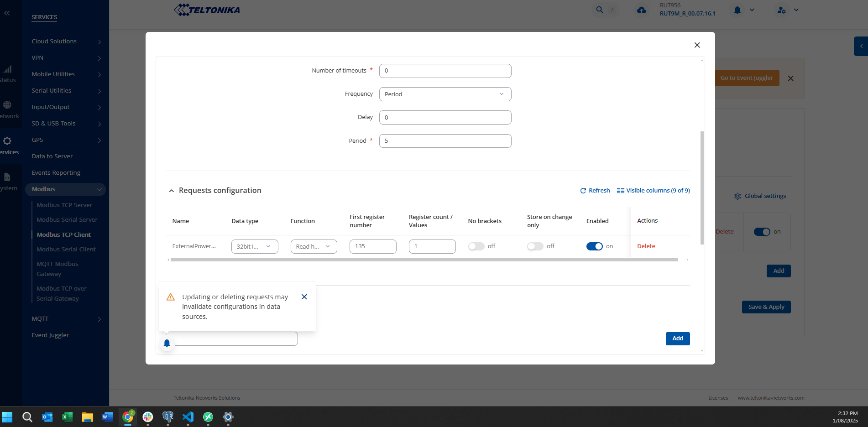Image resolution: width=868 pixels, height=427 pixels.
Task: Focus the Number of timeouts field
Action: 445,71
